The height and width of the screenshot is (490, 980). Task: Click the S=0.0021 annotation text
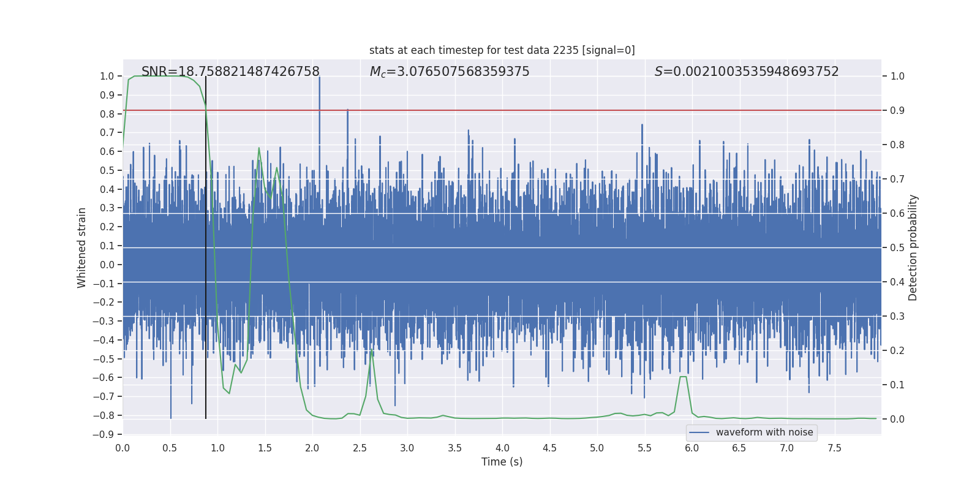click(746, 72)
